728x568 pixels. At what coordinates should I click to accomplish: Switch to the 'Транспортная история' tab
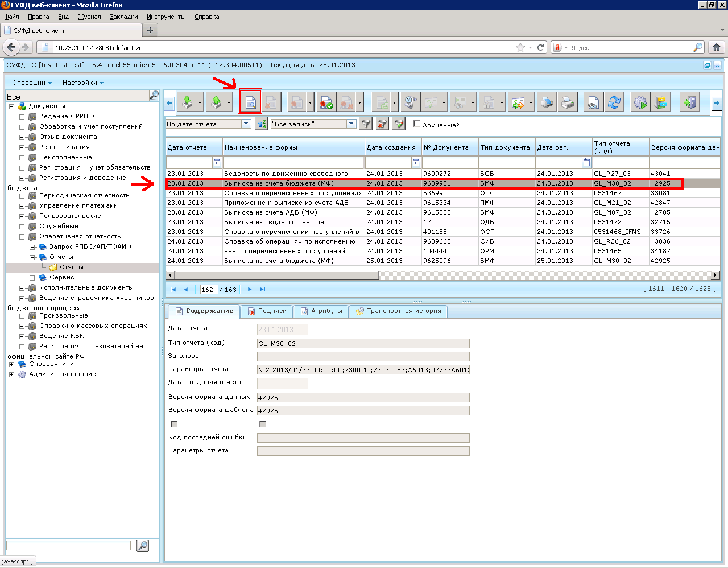(398, 311)
